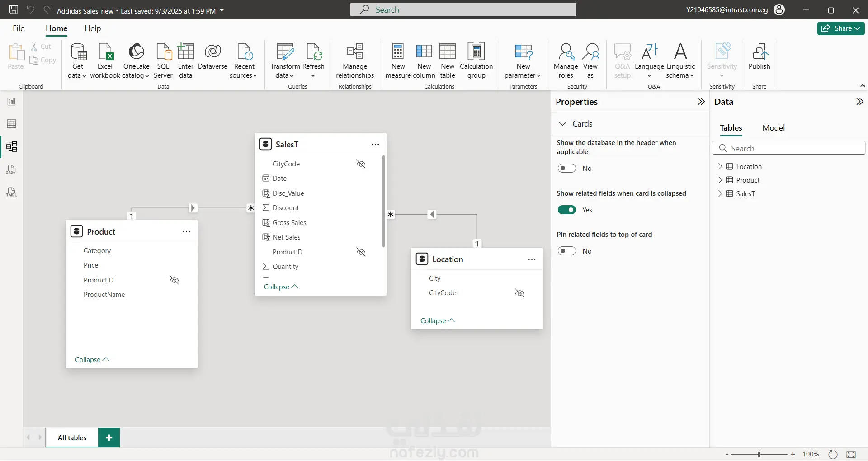Click the Data pane search field
Image resolution: width=868 pixels, height=461 pixels.
(789, 148)
